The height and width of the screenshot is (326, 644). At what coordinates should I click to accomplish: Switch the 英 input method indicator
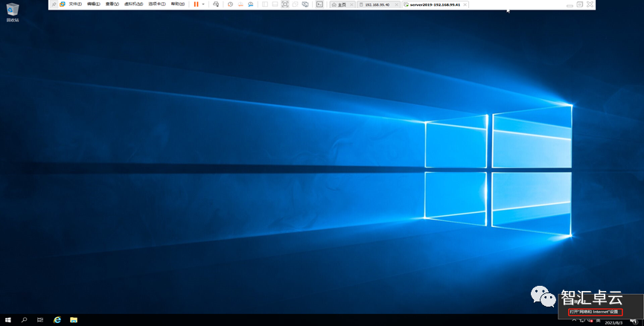pyautogui.click(x=598, y=320)
